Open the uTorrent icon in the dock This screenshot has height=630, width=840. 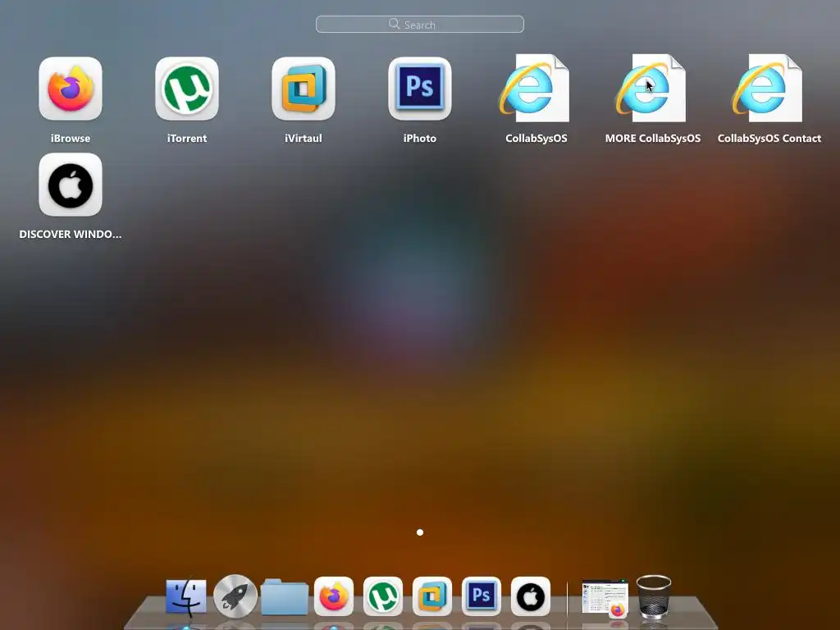pyautogui.click(x=383, y=596)
